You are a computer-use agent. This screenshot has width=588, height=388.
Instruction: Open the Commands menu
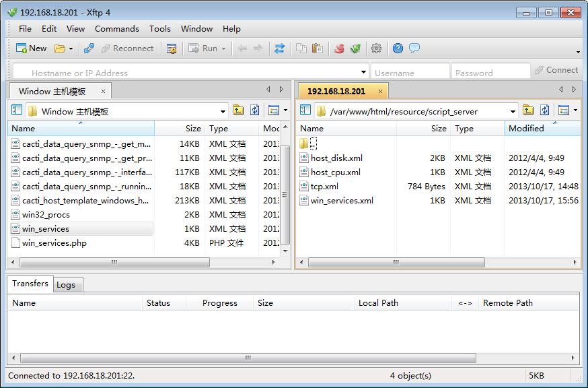(117, 29)
